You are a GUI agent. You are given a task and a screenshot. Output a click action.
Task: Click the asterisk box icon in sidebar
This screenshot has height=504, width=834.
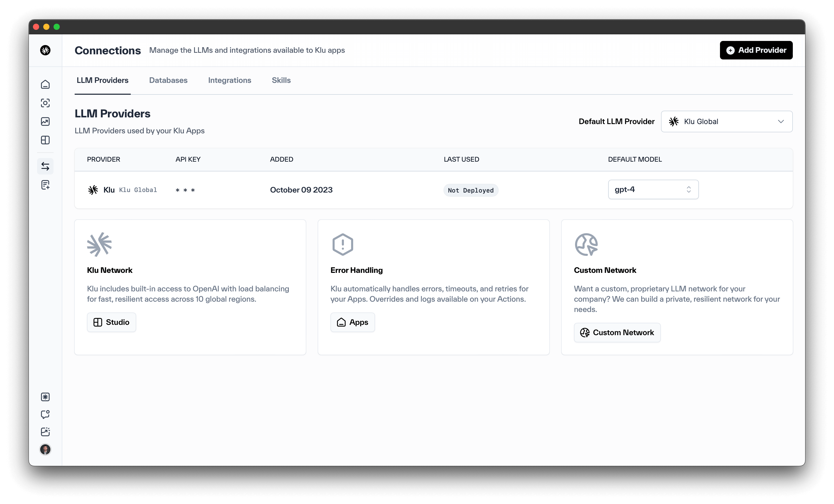point(45,397)
